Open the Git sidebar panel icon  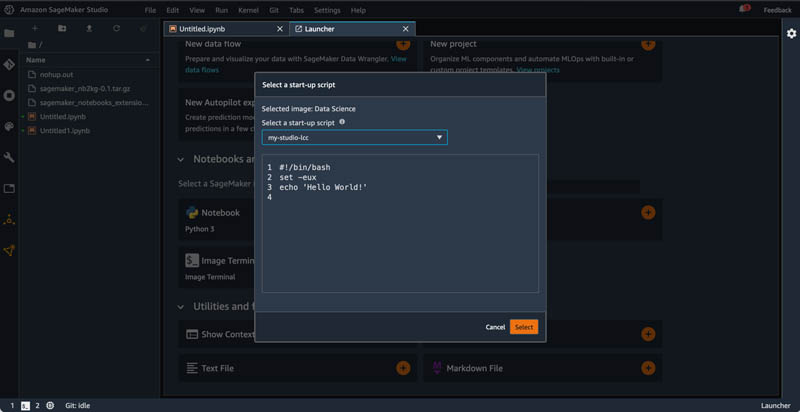[x=9, y=65]
